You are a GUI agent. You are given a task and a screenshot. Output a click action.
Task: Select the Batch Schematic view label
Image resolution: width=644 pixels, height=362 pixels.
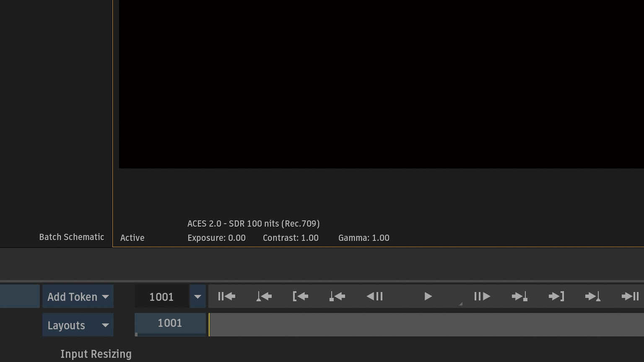(x=72, y=237)
